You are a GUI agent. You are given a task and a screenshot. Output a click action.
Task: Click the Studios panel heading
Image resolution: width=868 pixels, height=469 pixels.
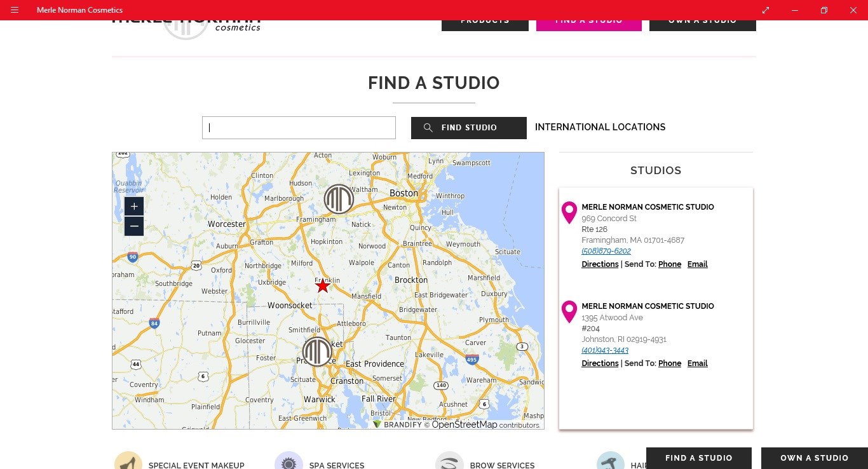656,170
